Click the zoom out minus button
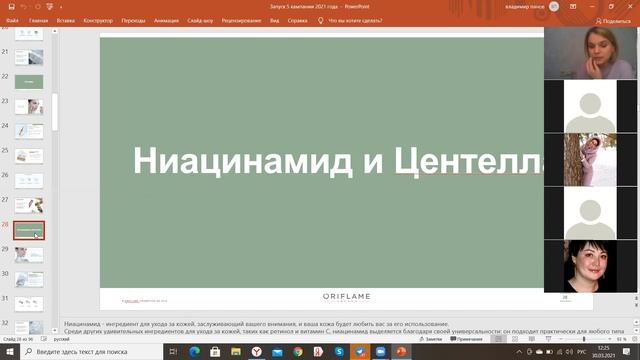Viewport: 640px width, 360px height. (561, 339)
